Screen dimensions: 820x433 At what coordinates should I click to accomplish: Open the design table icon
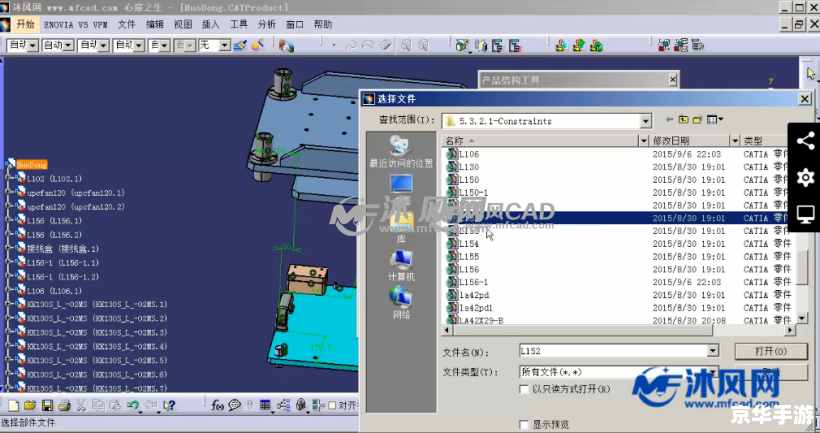pyautogui.click(x=265, y=405)
